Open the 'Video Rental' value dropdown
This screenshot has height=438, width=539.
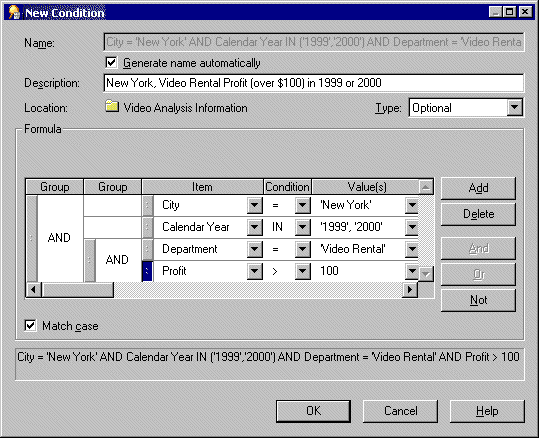tap(412, 249)
